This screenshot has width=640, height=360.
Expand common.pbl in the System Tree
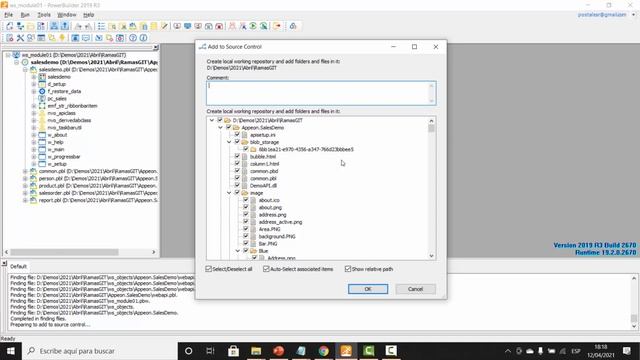click(25, 171)
